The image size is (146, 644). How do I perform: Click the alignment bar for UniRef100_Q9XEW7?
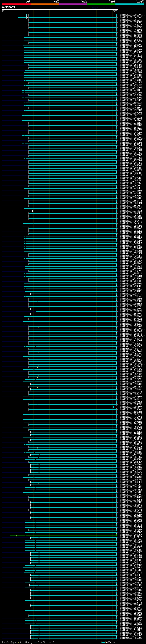click(75, 407)
